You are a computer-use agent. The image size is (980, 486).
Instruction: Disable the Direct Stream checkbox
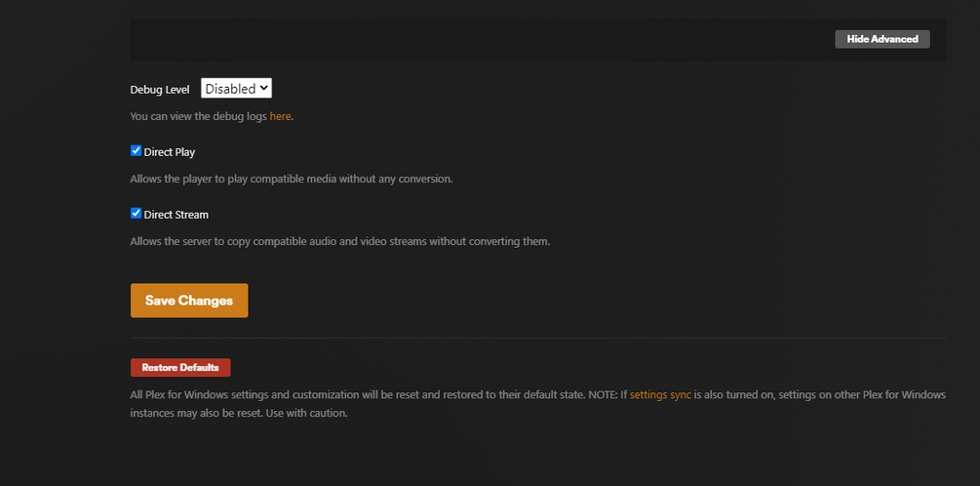pos(137,213)
